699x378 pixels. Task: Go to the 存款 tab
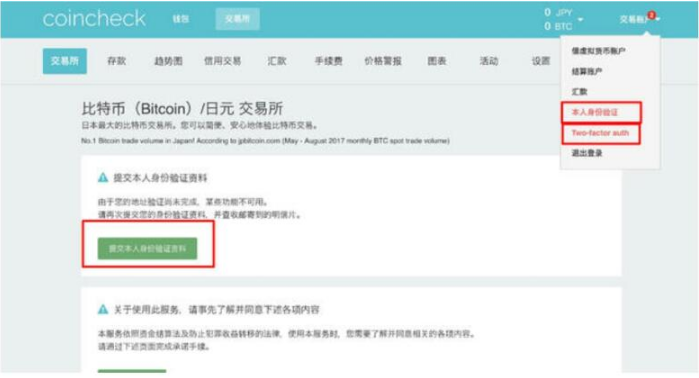pyautogui.click(x=117, y=61)
